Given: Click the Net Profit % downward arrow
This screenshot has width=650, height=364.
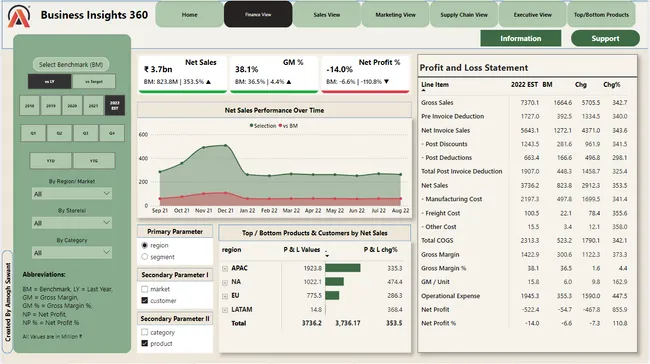Looking at the screenshot, I should tap(386, 82).
